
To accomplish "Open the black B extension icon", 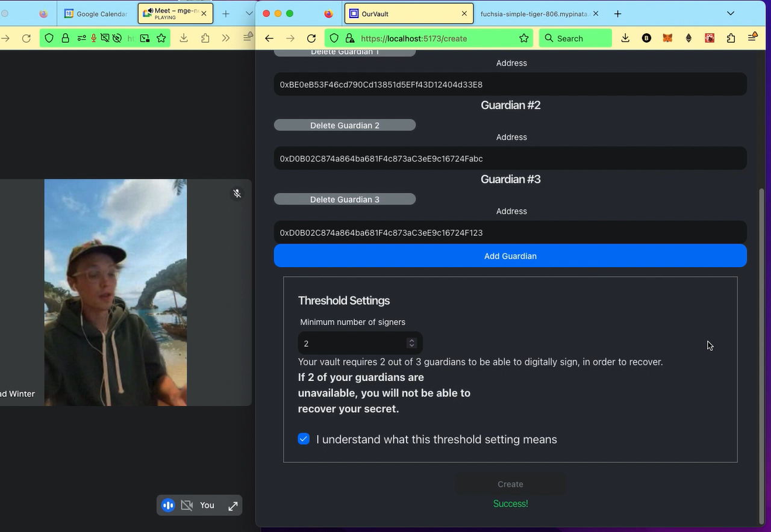I will click(x=646, y=38).
